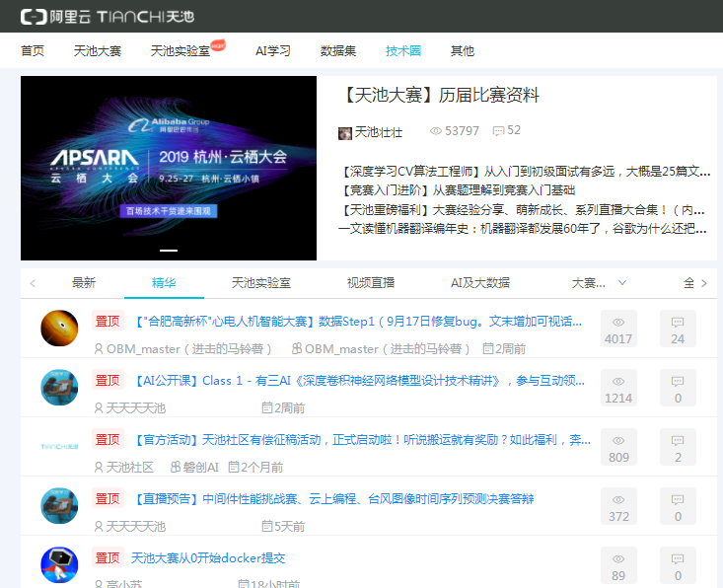This screenshot has width=723, height=588.
Task: Expand the 大赛... dropdown chevron
Action: coord(622,283)
